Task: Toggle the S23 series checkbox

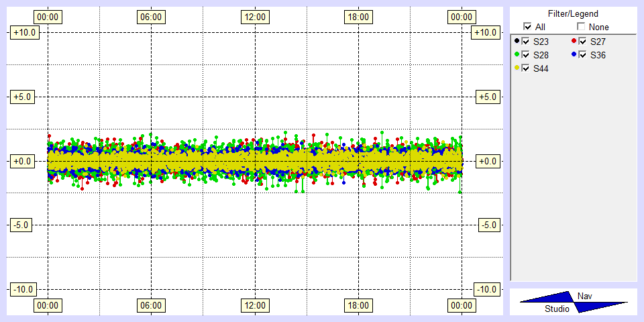Action: click(526, 42)
